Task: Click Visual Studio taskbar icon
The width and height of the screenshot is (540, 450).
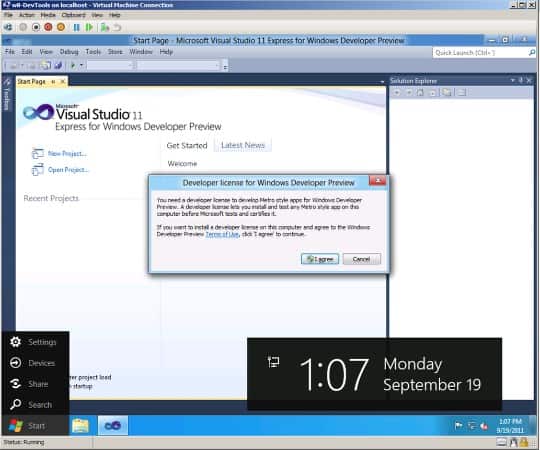Action: point(113,426)
